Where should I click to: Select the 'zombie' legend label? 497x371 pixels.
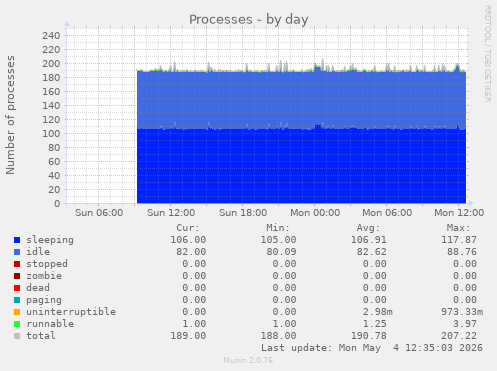(44, 276)
